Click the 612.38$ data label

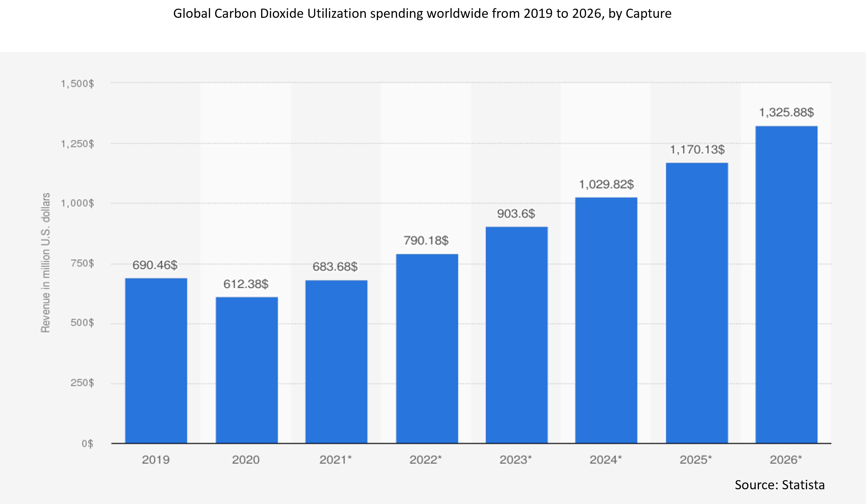(x=246, y=284)
